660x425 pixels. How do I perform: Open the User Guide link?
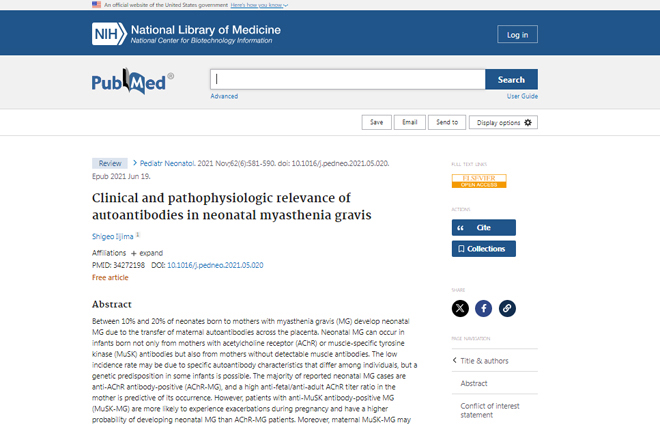[x=522, y=96]
